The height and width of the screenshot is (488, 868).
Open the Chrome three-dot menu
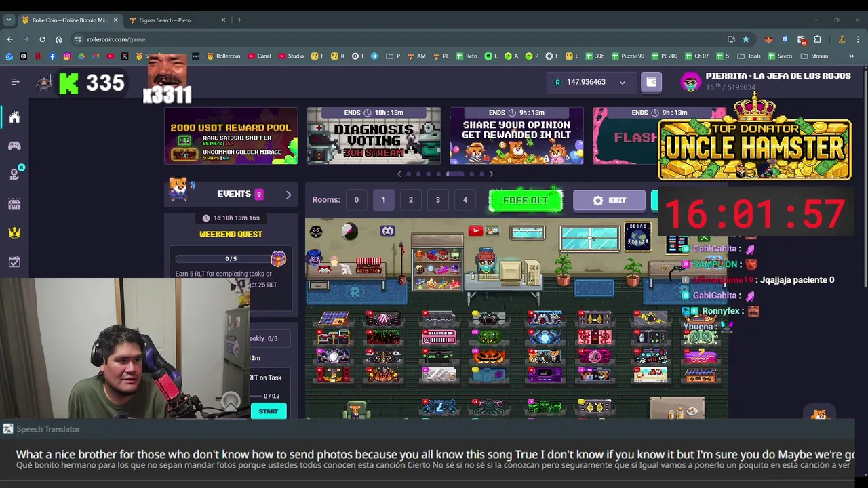(858, 39)
